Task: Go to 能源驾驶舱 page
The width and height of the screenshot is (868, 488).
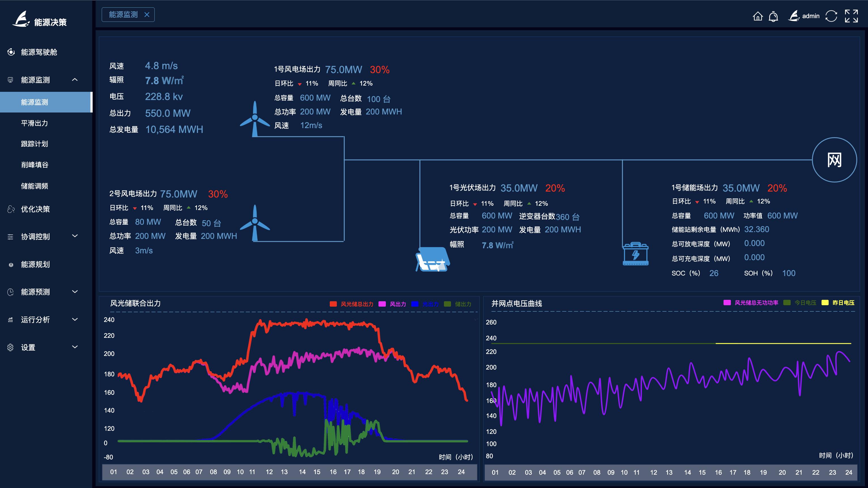Action: pyautogui.click(x=39, y=52)
